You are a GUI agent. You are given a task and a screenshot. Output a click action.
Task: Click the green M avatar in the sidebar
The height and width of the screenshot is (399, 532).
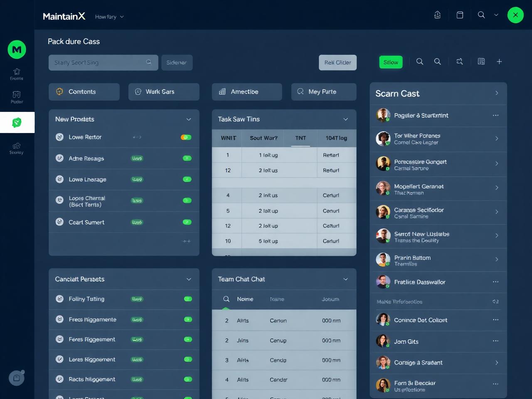click(x=17, y=49)
